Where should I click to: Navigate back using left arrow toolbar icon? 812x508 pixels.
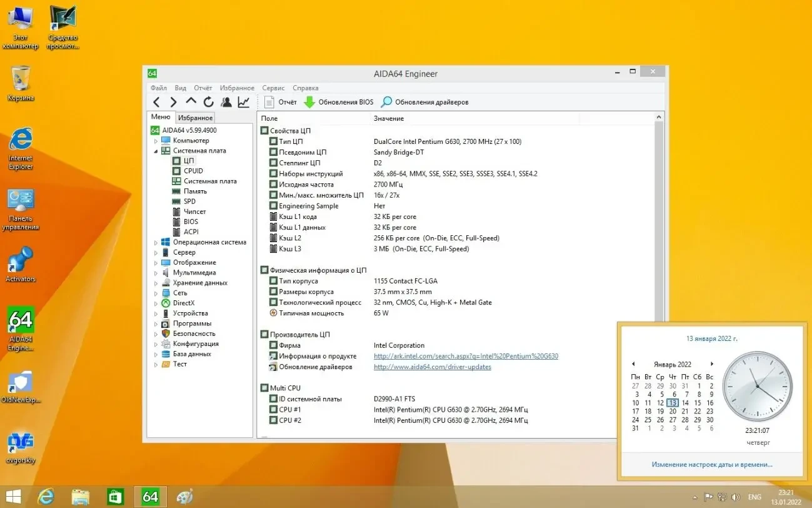156,101
